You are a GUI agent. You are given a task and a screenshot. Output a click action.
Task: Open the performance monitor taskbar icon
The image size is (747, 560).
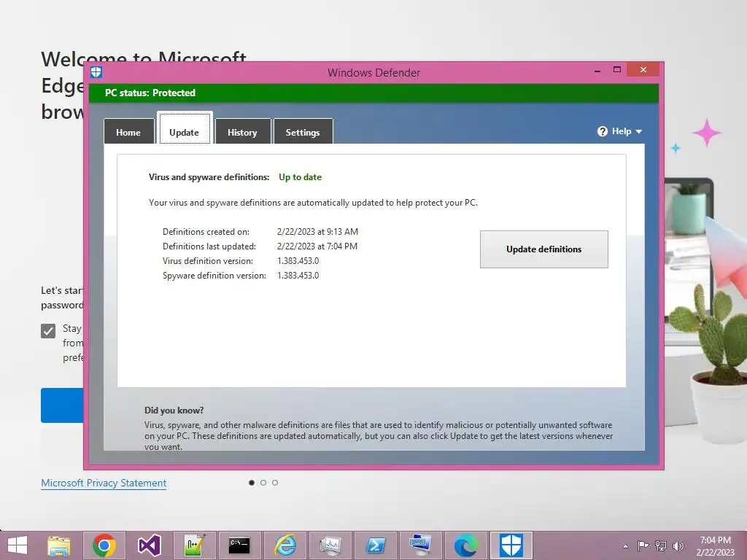pos(330,545)
